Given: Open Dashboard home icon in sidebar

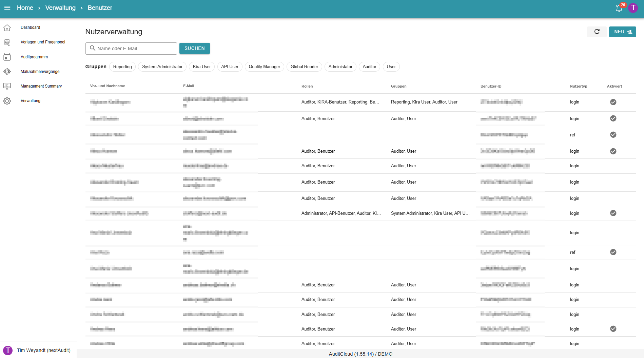Looking at the screenshot, I should [x=7, y=27].
